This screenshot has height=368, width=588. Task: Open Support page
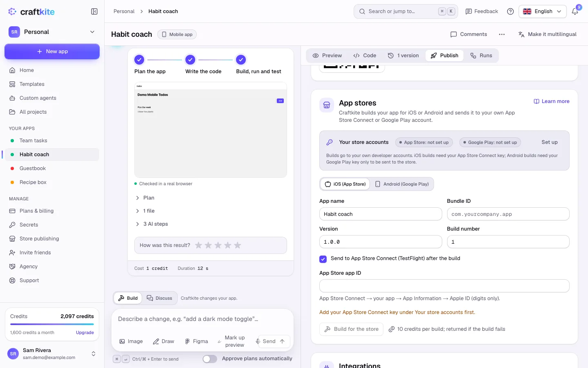(x=52, y=280)
